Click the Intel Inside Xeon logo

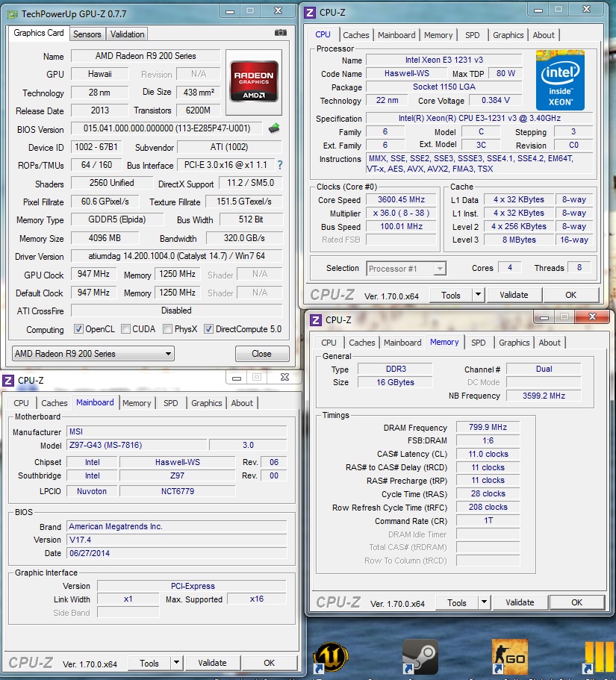[x=560, y=80]
